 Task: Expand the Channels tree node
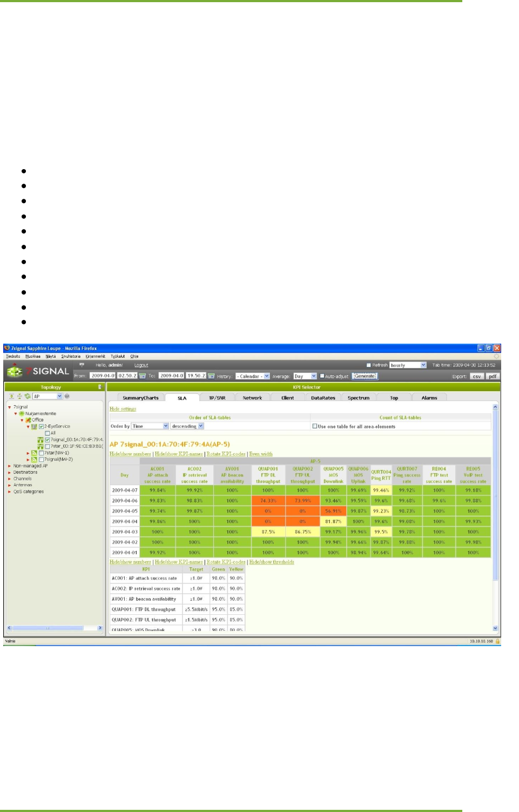coord(9,479)
